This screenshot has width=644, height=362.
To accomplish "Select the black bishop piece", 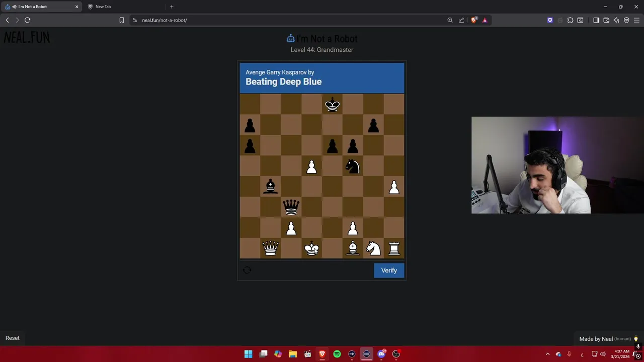I will tap(271, 187).
